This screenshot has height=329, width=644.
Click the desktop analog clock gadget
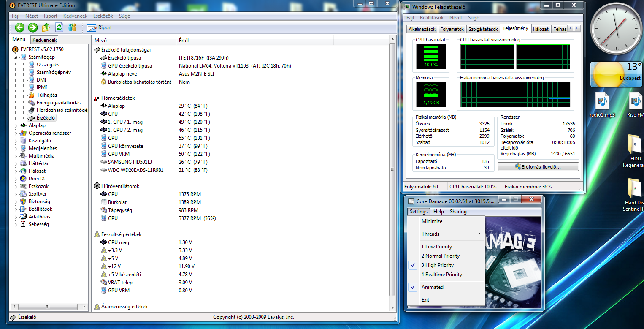(x=617, y=30)
